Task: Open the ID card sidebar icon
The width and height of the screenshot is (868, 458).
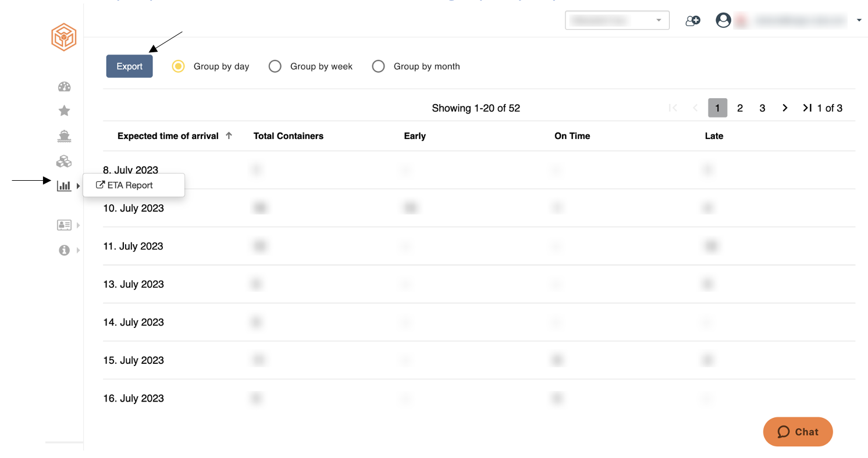Action: (64, 225)
